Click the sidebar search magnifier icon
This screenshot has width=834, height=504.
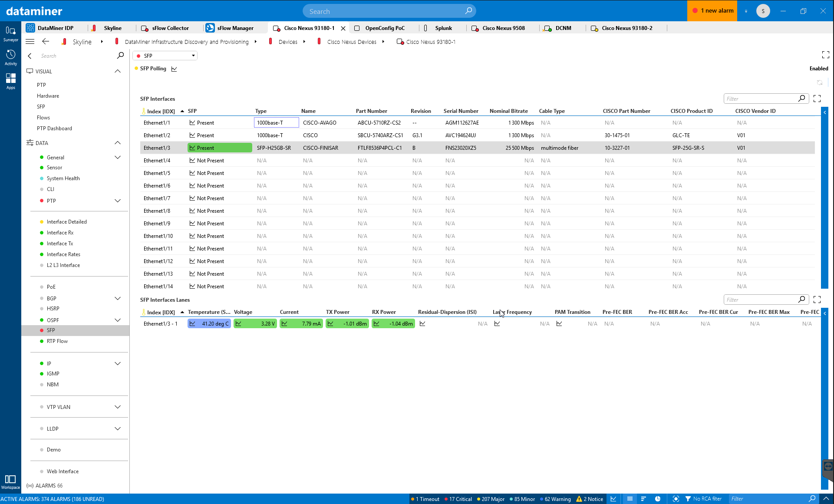click(x=121, y=56)
